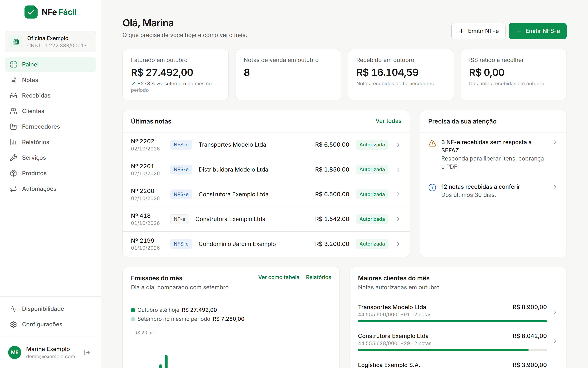Open the Recebidas section label

coord(36,96)
